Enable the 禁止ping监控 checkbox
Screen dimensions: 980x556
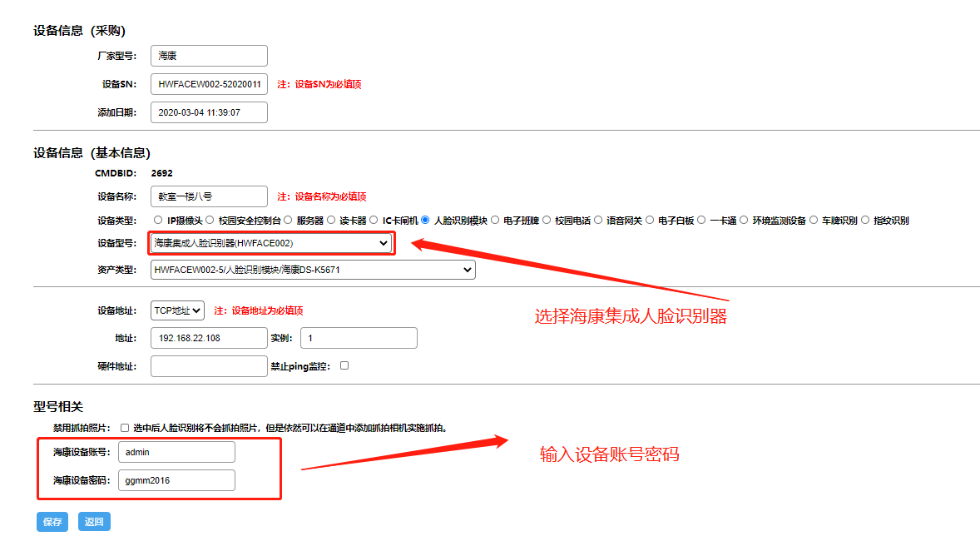click(344, 365)
